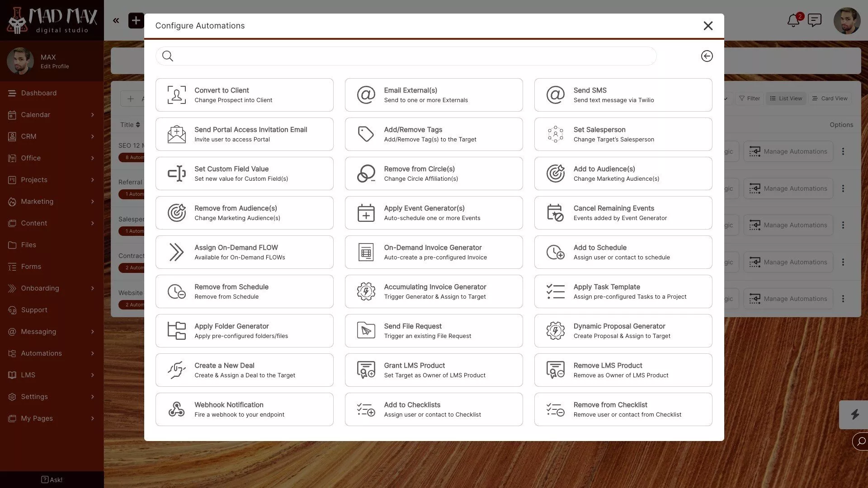Open the Dashboard menu item

tap(39, 93)
